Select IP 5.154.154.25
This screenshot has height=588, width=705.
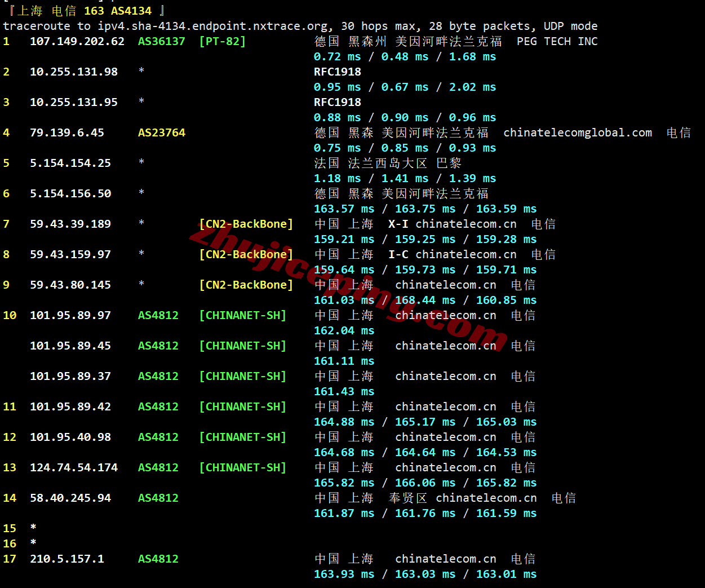pyautogui.click(x=70, y=163)
